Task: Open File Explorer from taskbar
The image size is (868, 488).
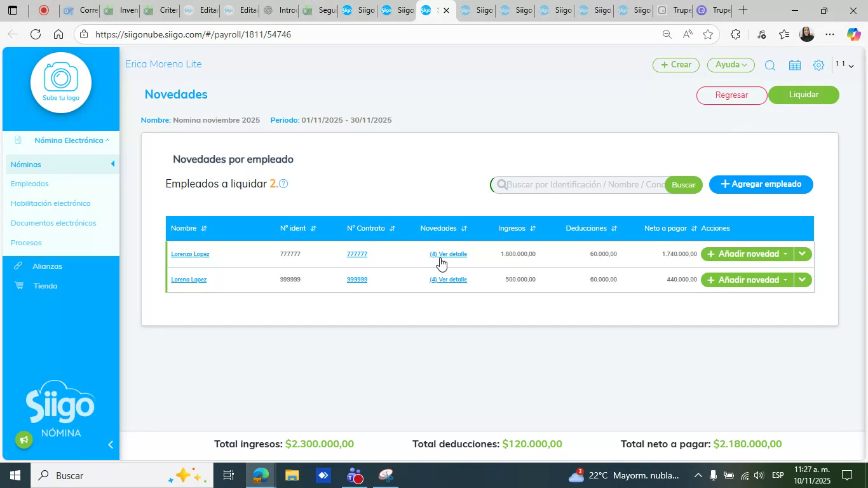Action: click(x=292, y=475)
